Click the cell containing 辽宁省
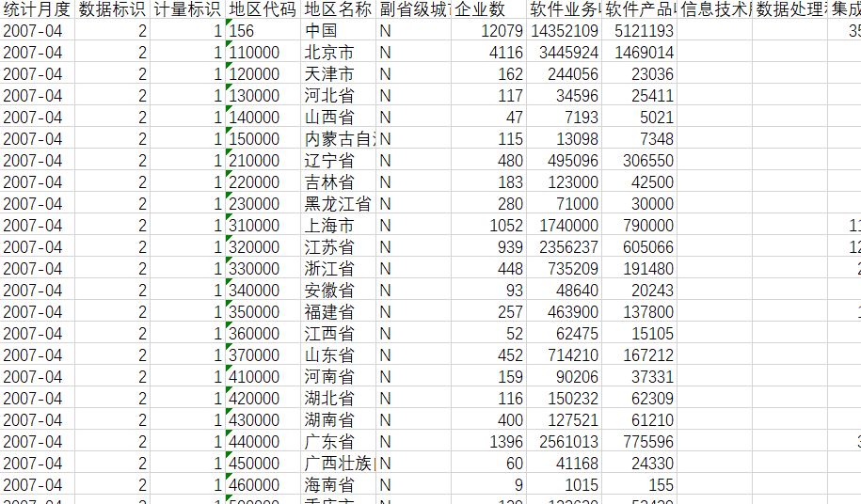Image resolution: width=861 pixels, height=504 pixels. [x=338, y=161]
